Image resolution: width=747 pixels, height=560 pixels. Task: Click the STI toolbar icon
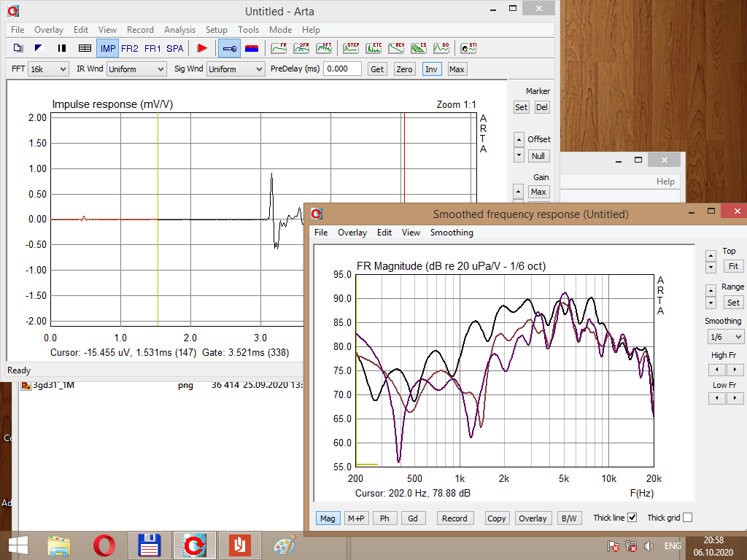pyautogui.click(x=468, y=48)
